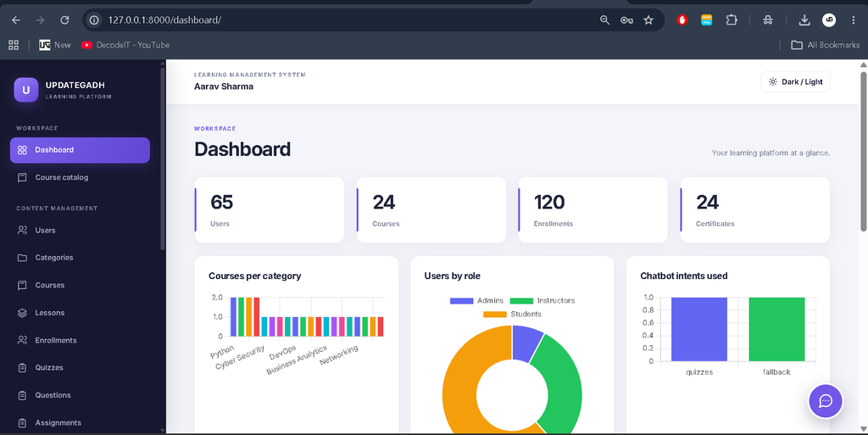Click the fallback bar in chatbot chart
Screen dimensions: 868x435
point(776,329)
